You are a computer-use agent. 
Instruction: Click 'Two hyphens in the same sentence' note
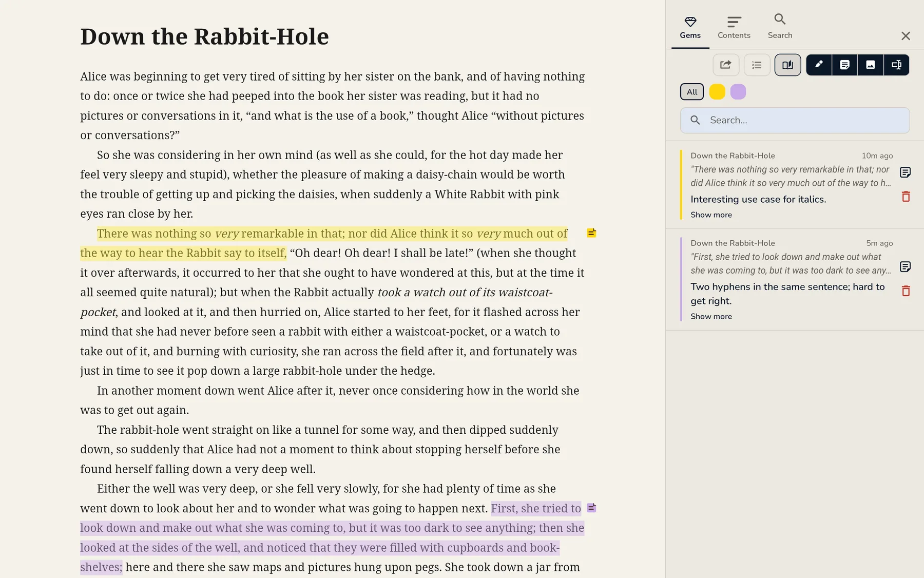pyautogui.click(x=787, y=294)
